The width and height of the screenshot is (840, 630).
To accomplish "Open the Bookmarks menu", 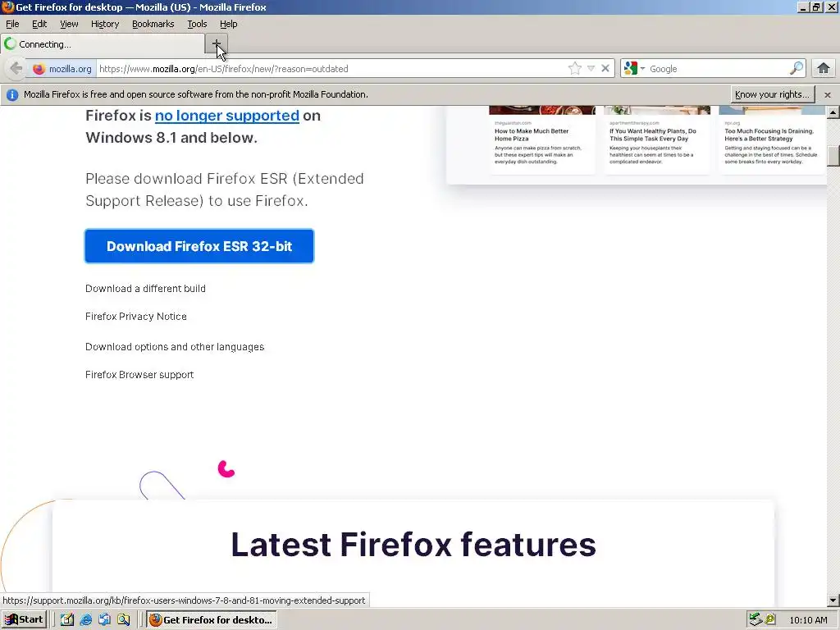I will pos(153,24).
